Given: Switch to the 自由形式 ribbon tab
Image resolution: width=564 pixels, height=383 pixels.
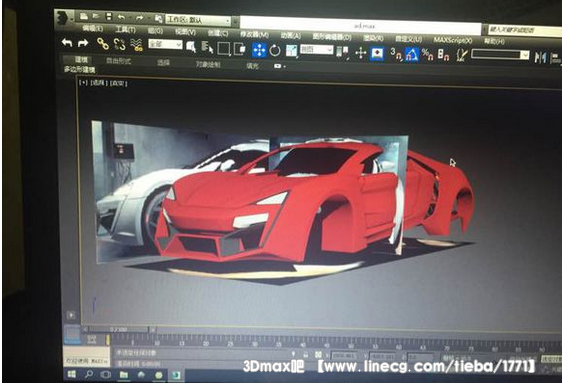Looking at the screenshot, I should [x=118, y=61].
